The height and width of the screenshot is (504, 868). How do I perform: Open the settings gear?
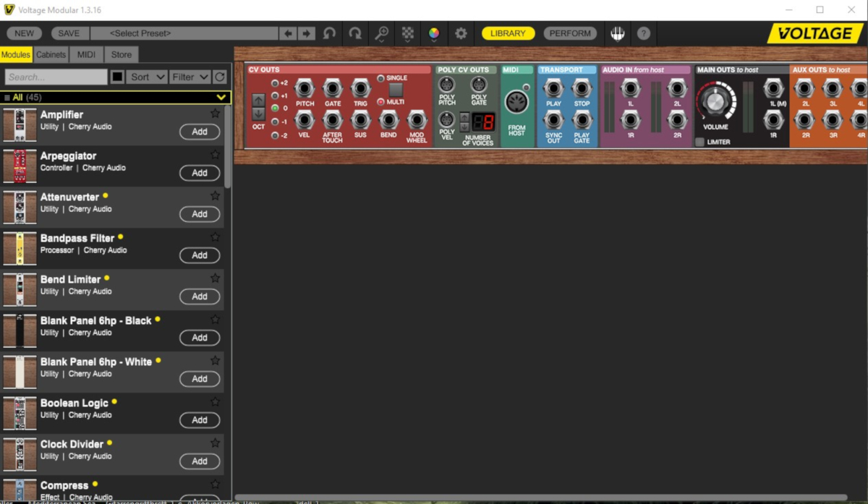[461, 33]
